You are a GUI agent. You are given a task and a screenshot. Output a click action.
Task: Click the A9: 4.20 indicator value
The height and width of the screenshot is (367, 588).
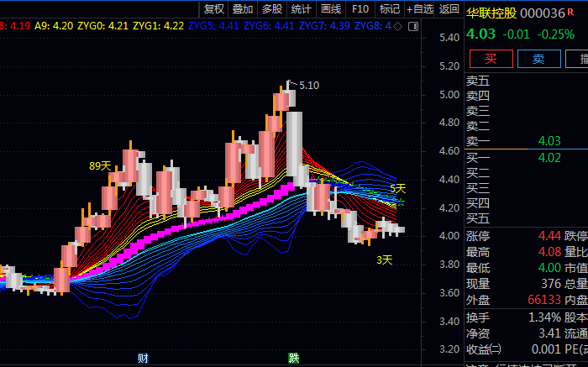[x=54, y=26]
